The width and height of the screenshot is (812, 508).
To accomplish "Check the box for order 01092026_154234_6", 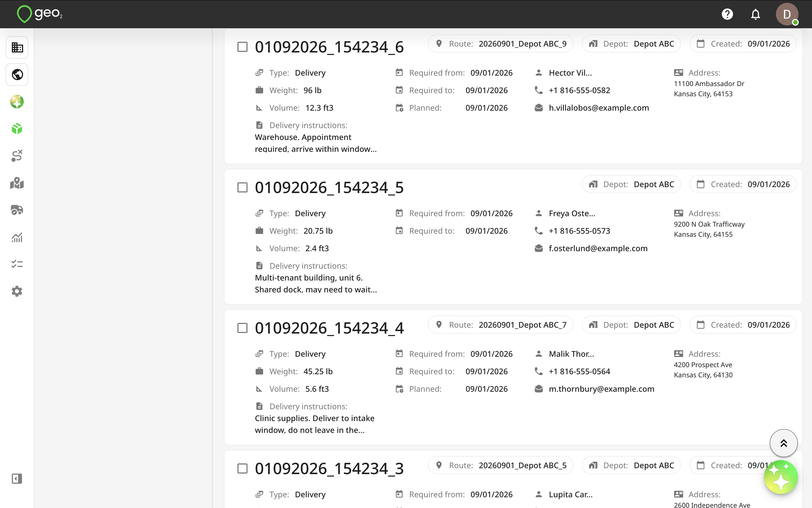I will 242,47.
